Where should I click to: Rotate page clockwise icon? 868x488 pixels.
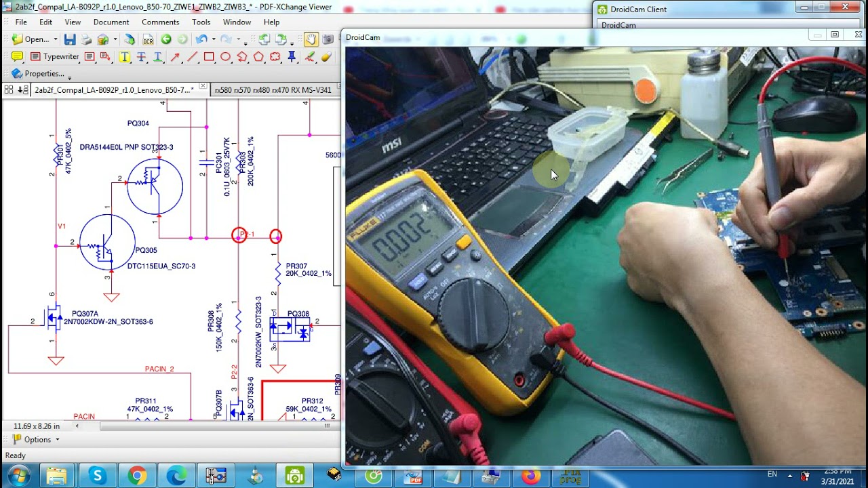click(281, 39)
